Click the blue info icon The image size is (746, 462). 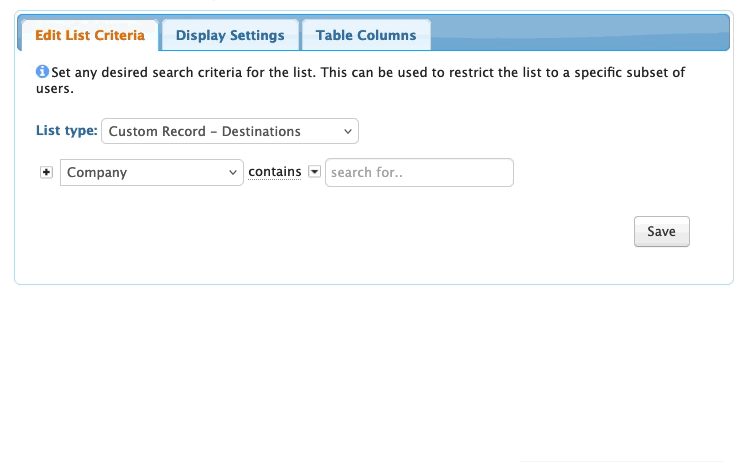[42, 72]
